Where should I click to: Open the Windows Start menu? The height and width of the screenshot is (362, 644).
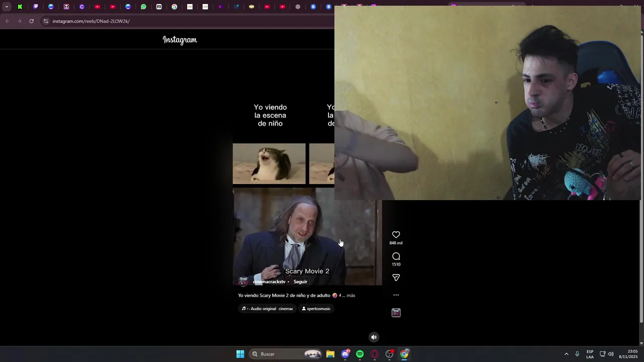coord(240,354)
